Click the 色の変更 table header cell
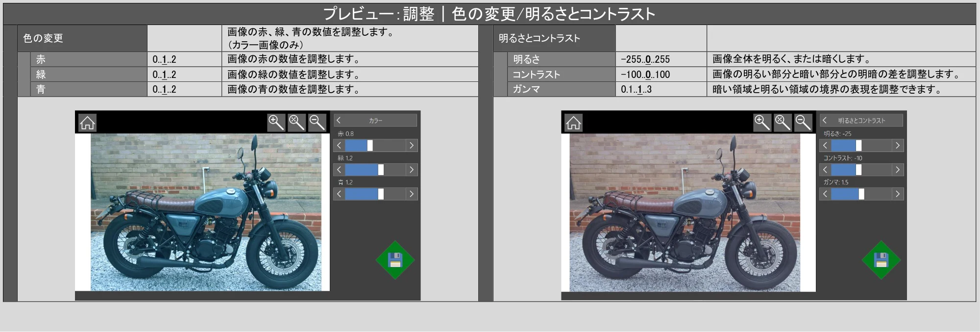This screenshot has height=332, width=980. [82, 38]
